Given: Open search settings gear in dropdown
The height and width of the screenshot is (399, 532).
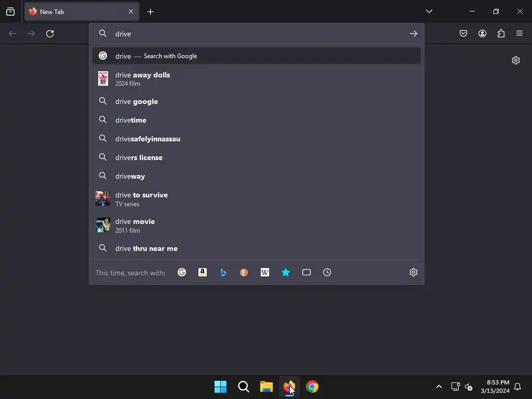Looking at the screenshot, I should click(413, 272).
